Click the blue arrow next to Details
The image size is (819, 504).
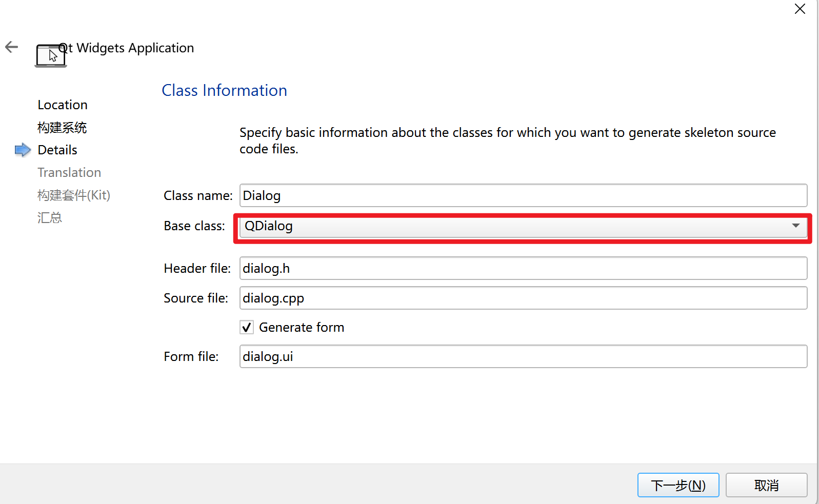(x=23, y=150)
